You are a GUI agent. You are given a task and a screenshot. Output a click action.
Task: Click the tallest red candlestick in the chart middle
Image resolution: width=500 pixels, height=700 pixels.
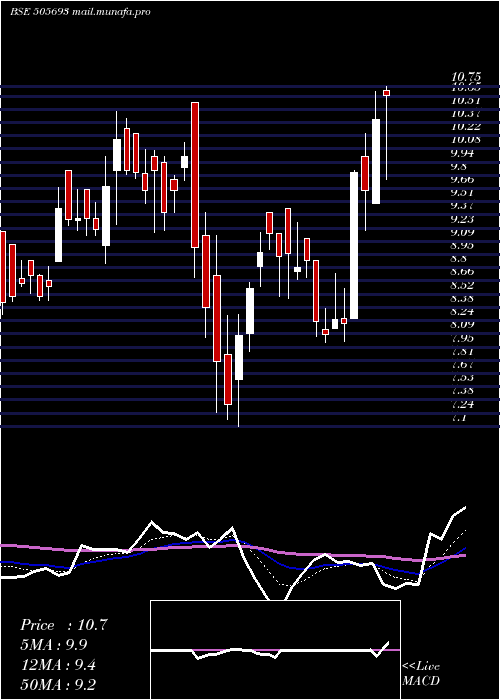[x=195, y=175]
